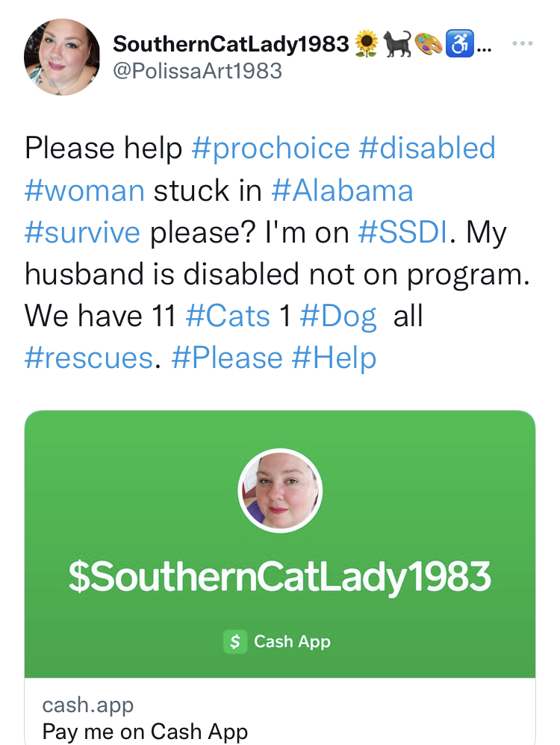Open the #prochoice hashtag
The height and width of the screenshot is (745, 560).
click(x=270, y=149)
